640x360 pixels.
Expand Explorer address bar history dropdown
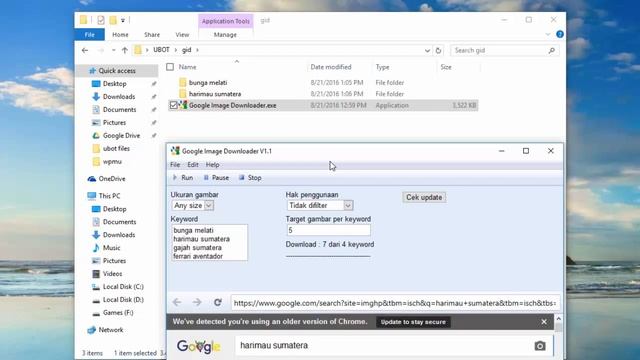427,51
